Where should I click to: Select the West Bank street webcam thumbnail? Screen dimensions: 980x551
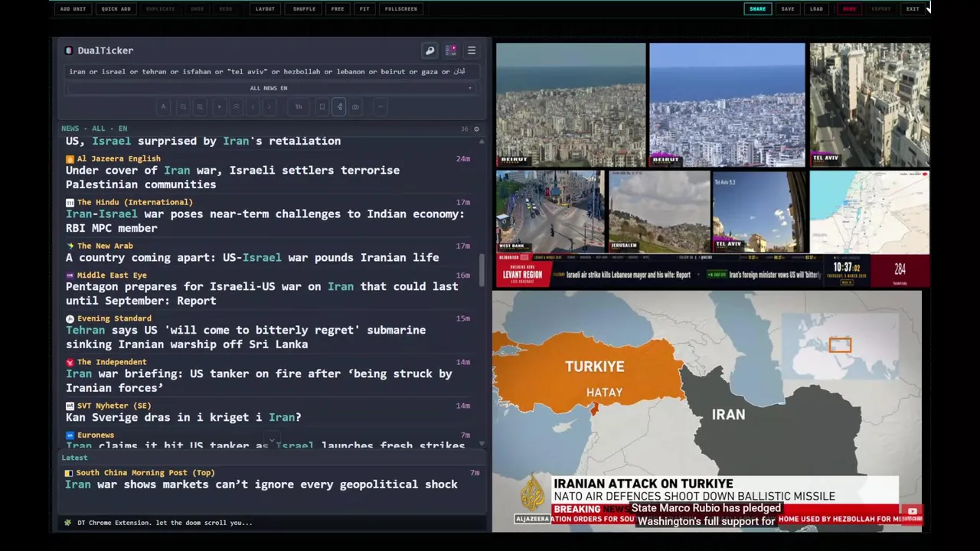click(x=550, y=211)
